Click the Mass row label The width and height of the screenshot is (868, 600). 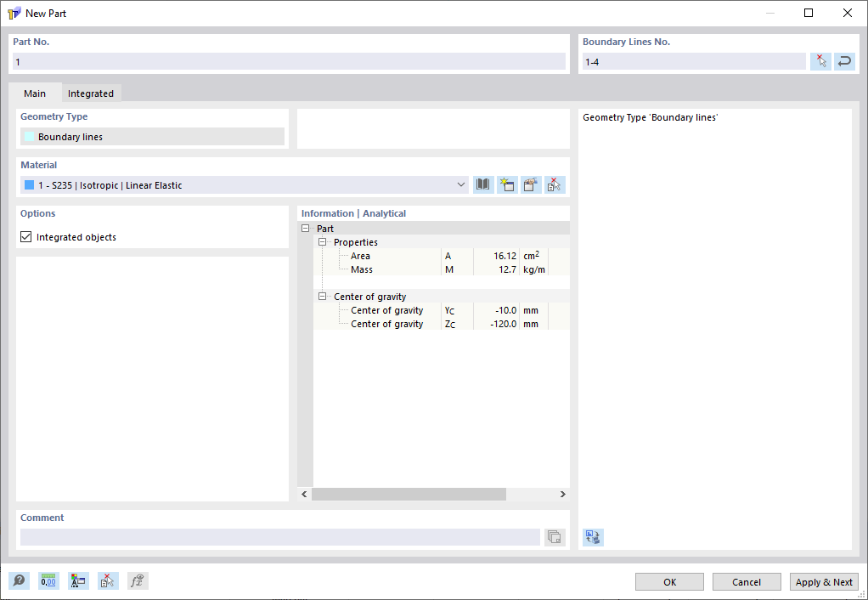[362, 269]
